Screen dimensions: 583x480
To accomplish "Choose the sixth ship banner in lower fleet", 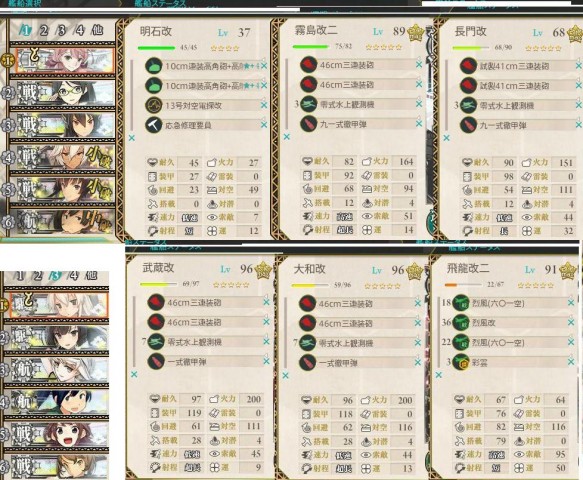I will pos(58,467).
